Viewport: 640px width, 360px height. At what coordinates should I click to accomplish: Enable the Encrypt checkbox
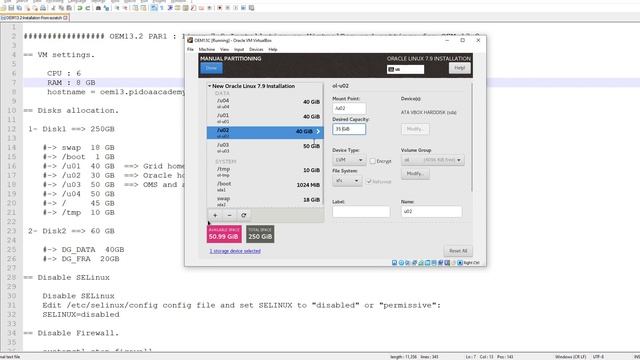pos(373,161)
